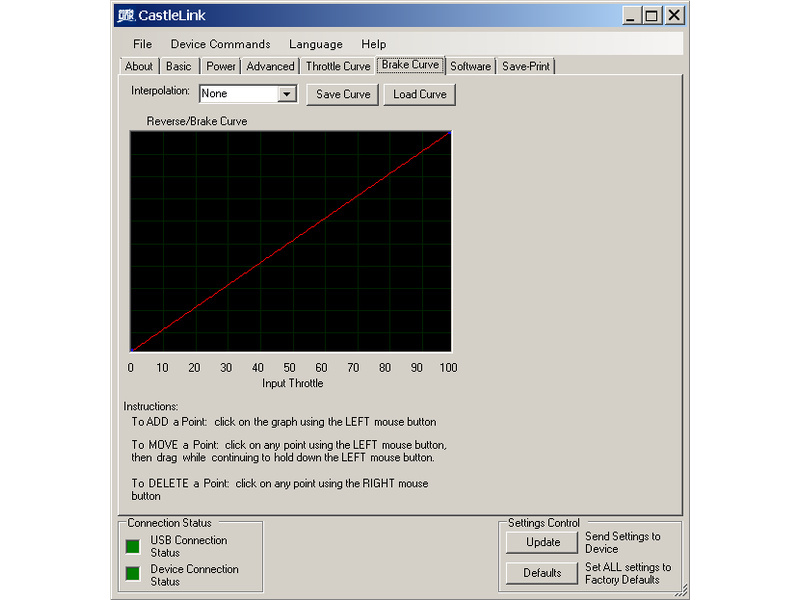Click the CastleLink title bar app icon
Viewport: 800px width, 600px height.
125,15
